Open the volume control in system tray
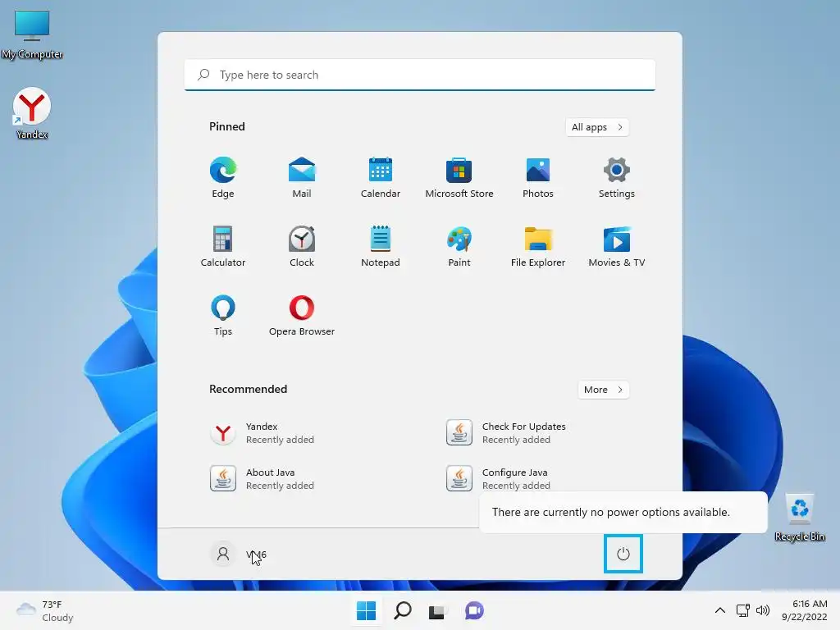This screenshot has width=840, height=630. (x=763, y=610)
